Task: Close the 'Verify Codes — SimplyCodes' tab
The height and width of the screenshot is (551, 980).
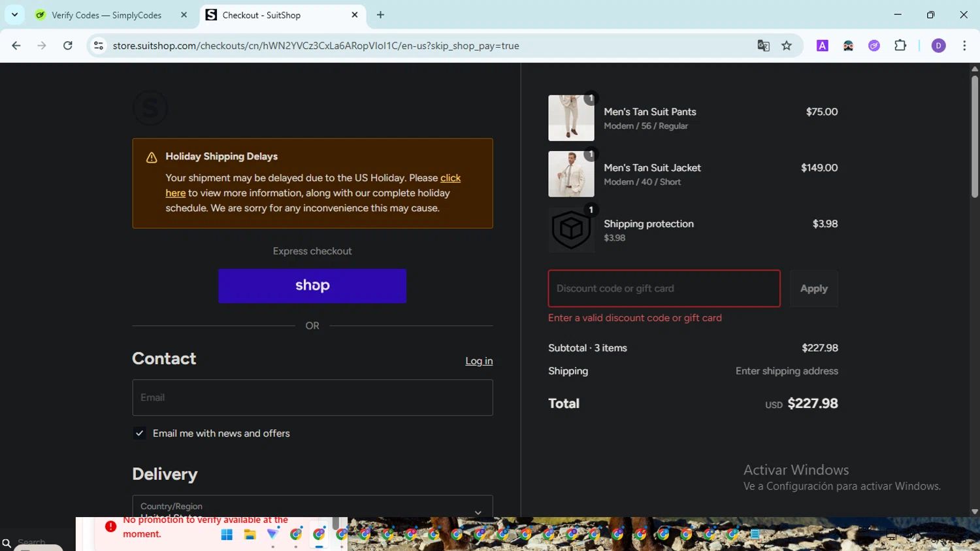Action: pos(184,14)
